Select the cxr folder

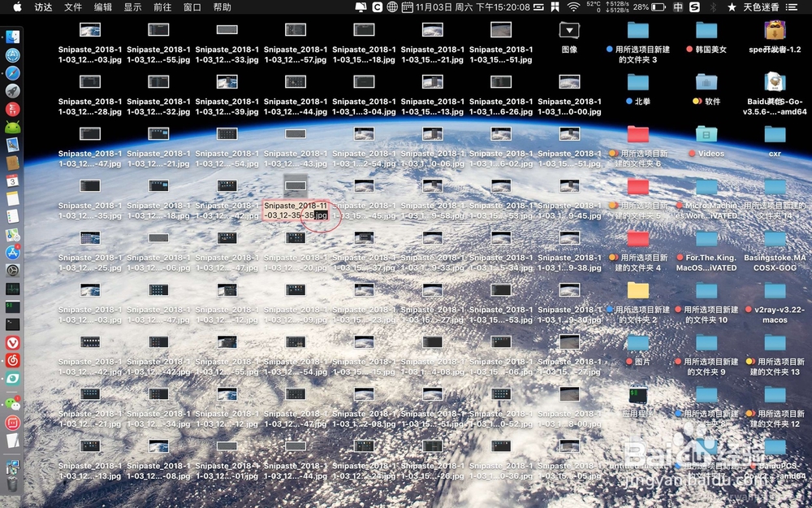click(x=775, y=134)
